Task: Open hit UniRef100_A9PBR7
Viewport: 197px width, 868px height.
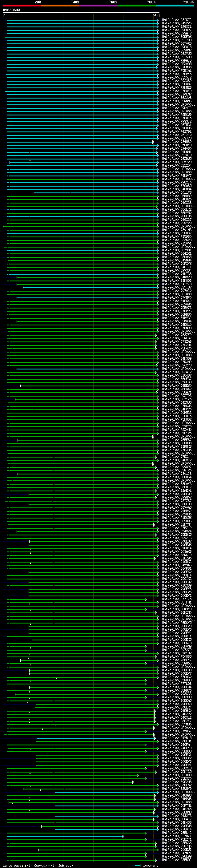Action: click(177, 30)
